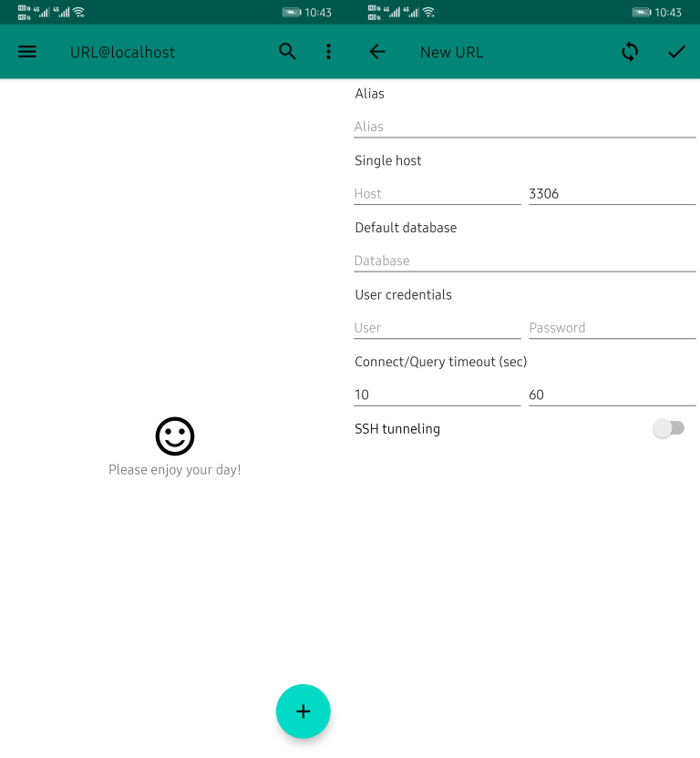Tap the search magnifier icon
700x758 pixels.
[x=287, y=51]
